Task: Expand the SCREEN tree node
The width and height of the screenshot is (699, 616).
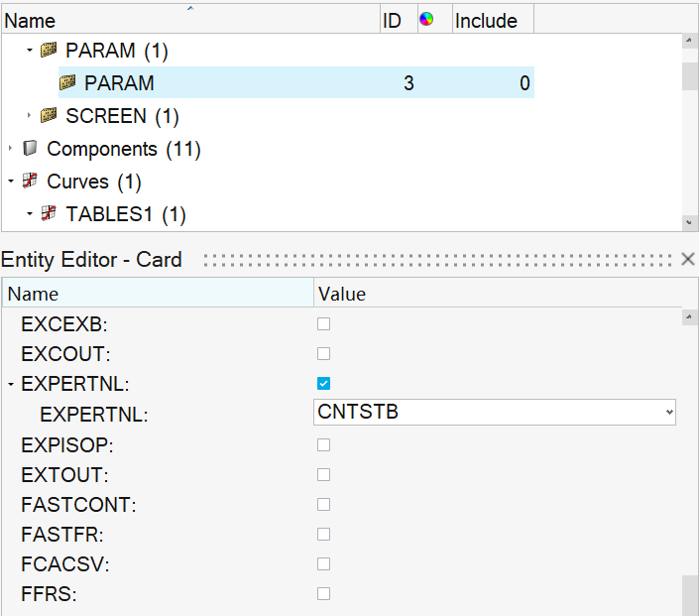Action: (x=29, y=116)
